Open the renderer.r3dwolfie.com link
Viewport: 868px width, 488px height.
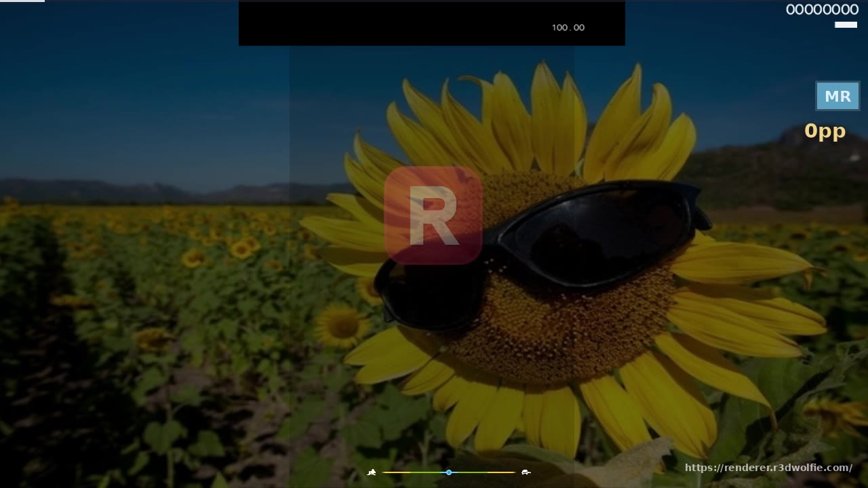point(768,468)
